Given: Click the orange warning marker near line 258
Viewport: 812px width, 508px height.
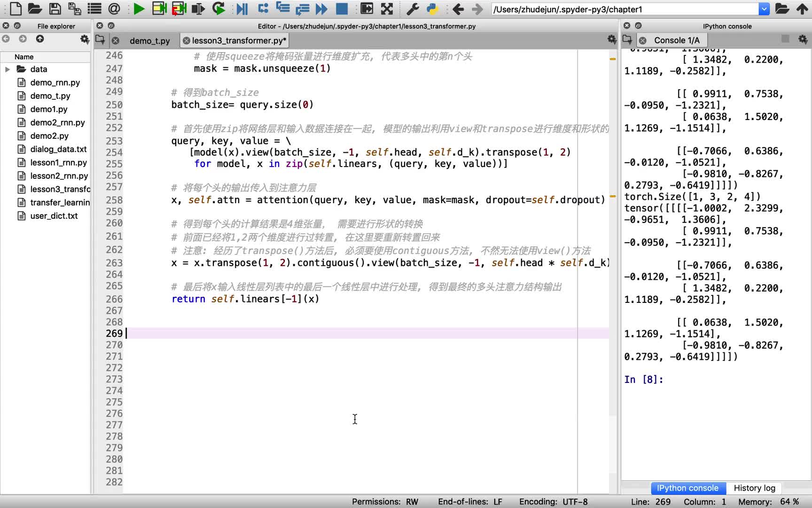Looking at the screenshot, I should [613, 196].
